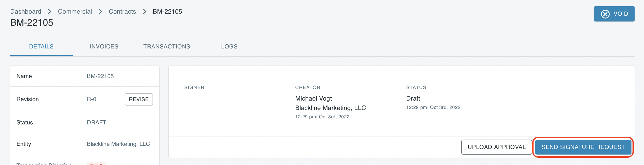
Task: Open the Dashboard breadcrumb link
Action: pyautogui.click(x=25, y=12)
